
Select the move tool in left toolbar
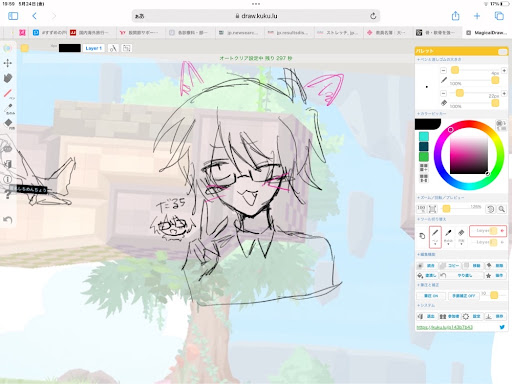click(x=8, y=63)
